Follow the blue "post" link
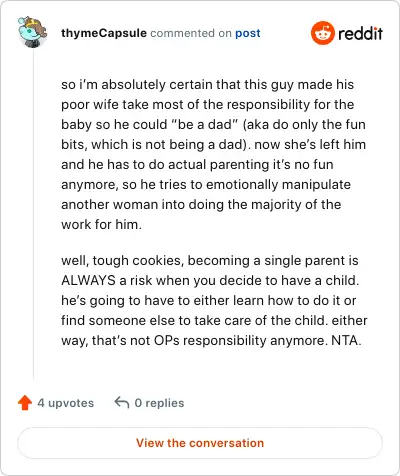Screen dimensions: 400x476 [248, 33]
